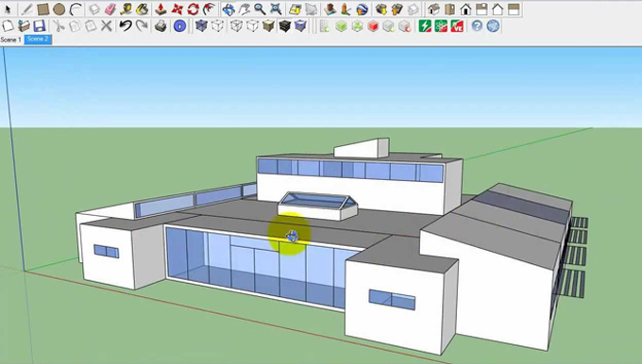
Task: Switch to Wireframe face style
Action: click(x=236, y=26)
